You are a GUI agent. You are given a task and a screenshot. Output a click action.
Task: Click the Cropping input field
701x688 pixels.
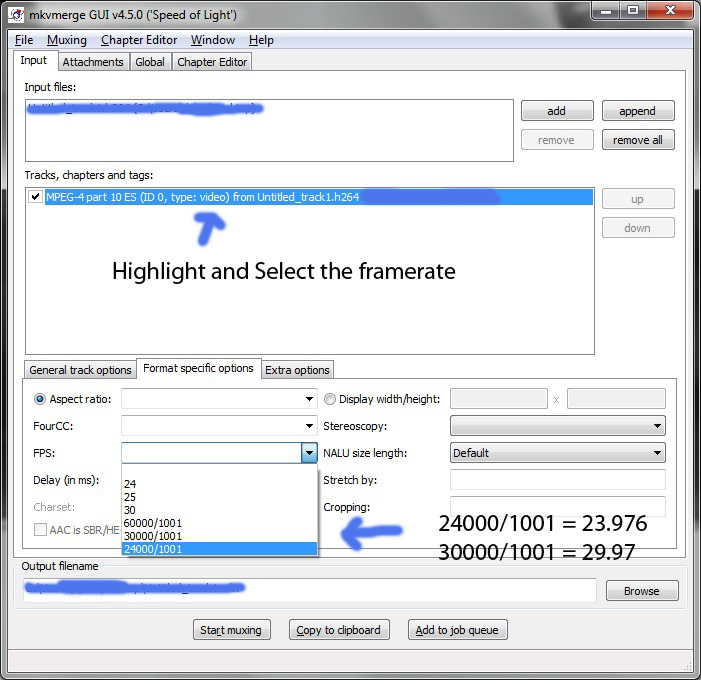click(x=558, y=507)
